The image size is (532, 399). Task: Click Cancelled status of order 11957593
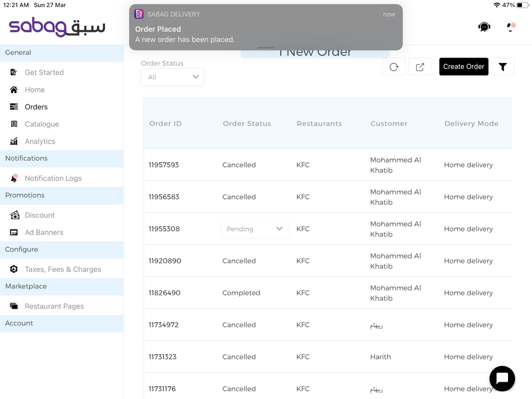[239, 165]
